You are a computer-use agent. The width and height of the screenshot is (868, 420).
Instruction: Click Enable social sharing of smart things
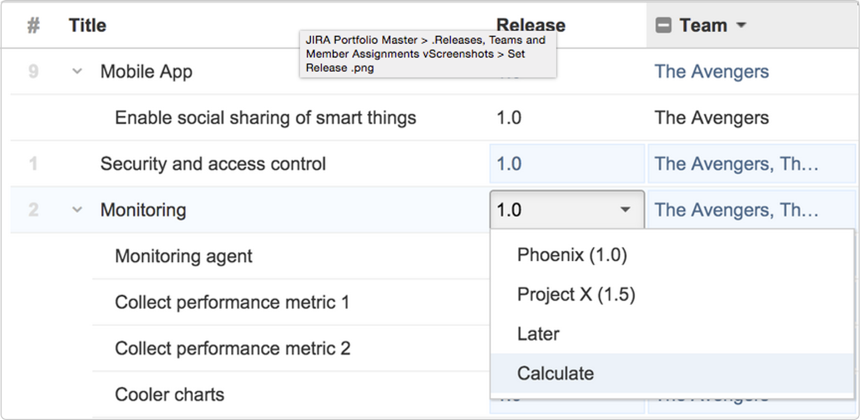tap(265, 118)
